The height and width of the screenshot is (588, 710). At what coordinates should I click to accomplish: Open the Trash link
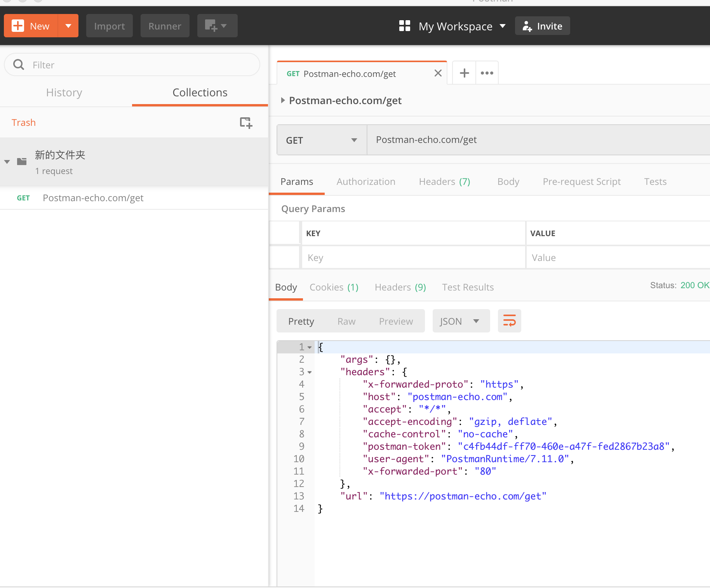(x=24, y=122)
